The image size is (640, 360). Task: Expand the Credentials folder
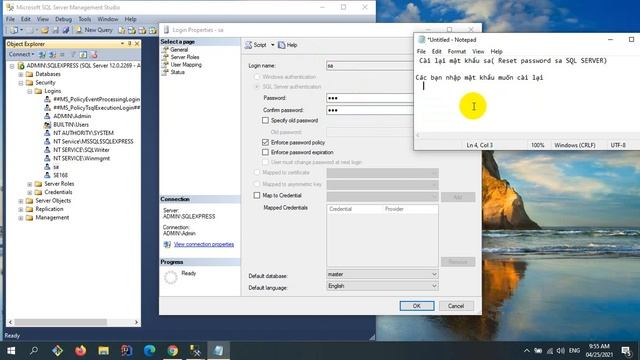coord(29,192)
